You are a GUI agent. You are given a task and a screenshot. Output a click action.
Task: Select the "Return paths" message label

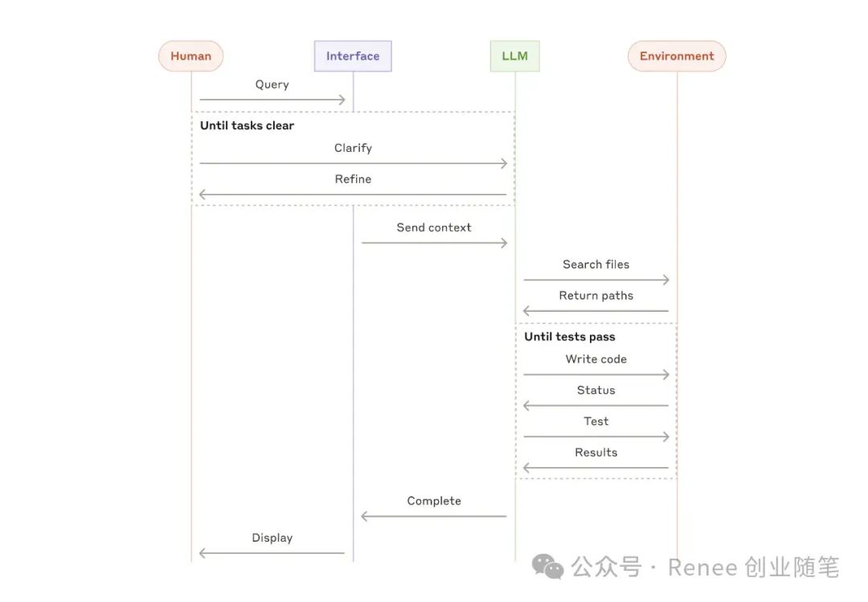[x=596, y=296]
